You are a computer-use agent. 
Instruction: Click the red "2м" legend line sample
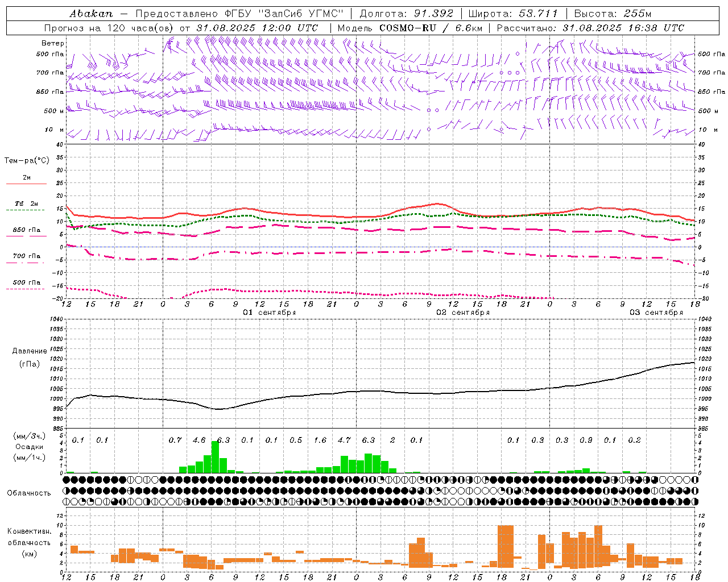tap(26, 184)
